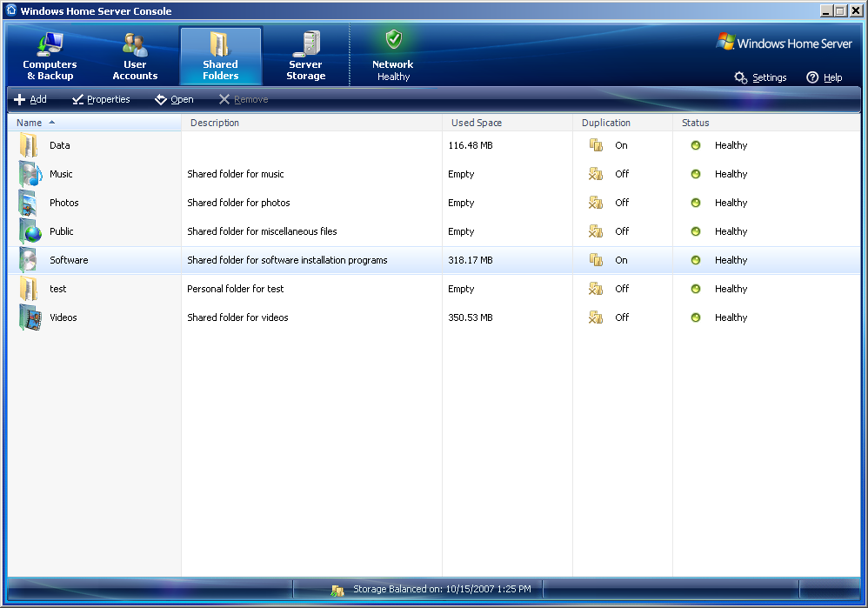Open Properties for the selected folder
Viewport: 868px width, 608px height.
tap(101, 99)
